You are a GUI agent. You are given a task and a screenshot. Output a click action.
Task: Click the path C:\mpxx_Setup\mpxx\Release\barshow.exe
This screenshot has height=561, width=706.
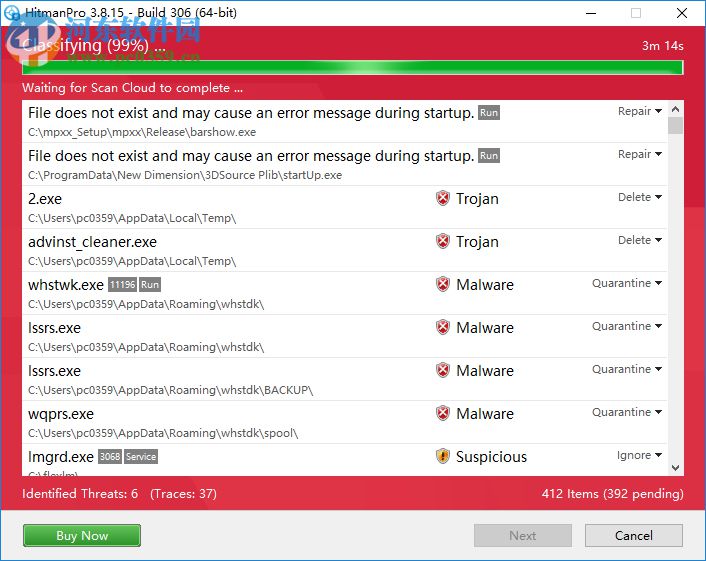pyautogui.click(x=142, y=132)
